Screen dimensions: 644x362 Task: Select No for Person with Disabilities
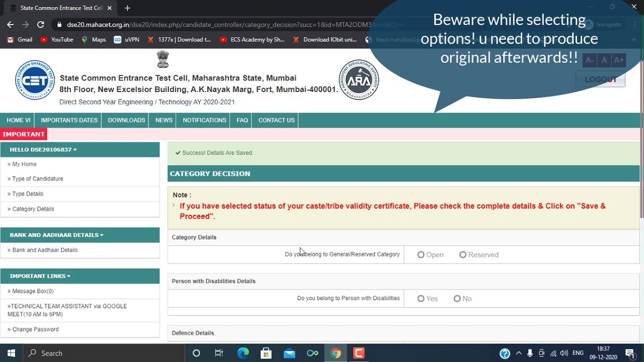(457, 299)
